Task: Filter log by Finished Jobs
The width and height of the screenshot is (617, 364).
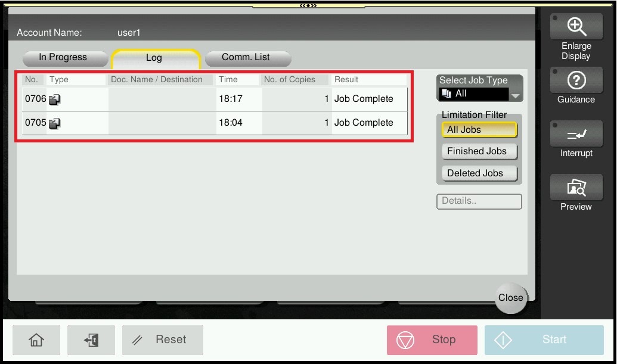Action: tap(479, 151)
